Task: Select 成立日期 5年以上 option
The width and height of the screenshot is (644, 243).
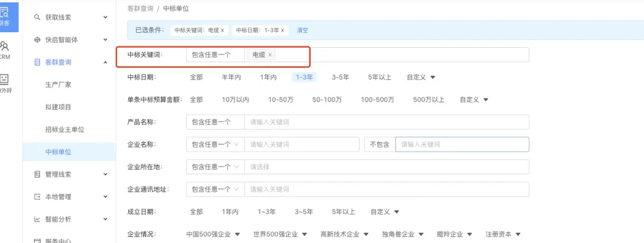Action: (x=343, y=212)
